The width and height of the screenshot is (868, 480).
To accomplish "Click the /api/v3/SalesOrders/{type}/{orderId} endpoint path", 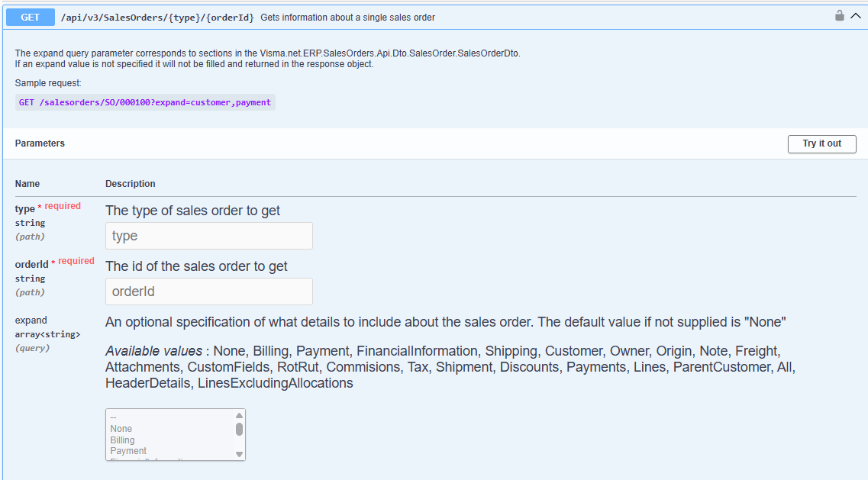I will tap(157, 17).
